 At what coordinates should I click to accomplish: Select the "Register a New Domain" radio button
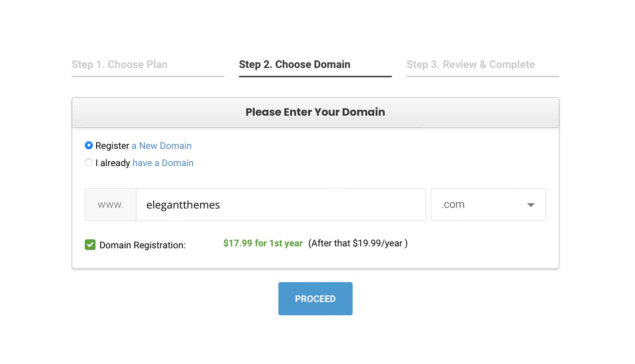tap(89, 145)
